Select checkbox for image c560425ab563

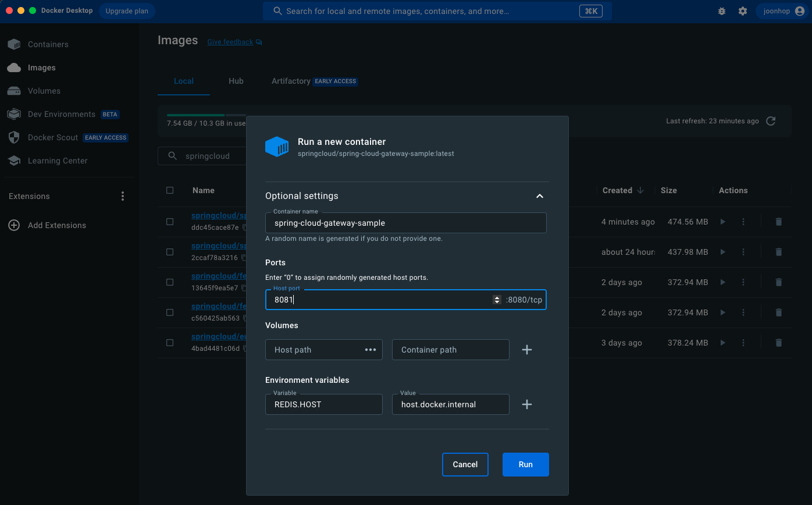point(170,312)
